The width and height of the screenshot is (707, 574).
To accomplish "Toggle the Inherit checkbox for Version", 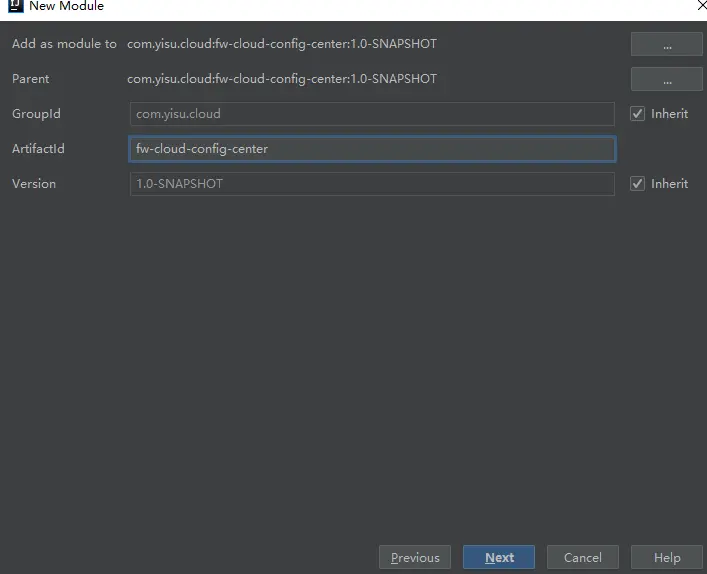I will point(637,184).
